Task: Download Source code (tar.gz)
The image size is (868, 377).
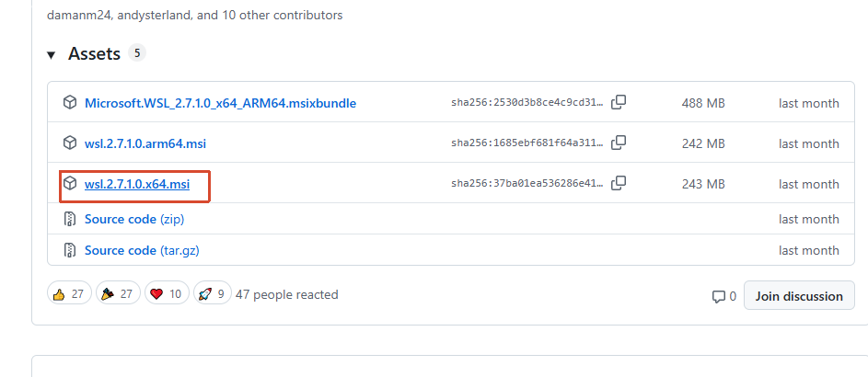Action: point(140,250)
